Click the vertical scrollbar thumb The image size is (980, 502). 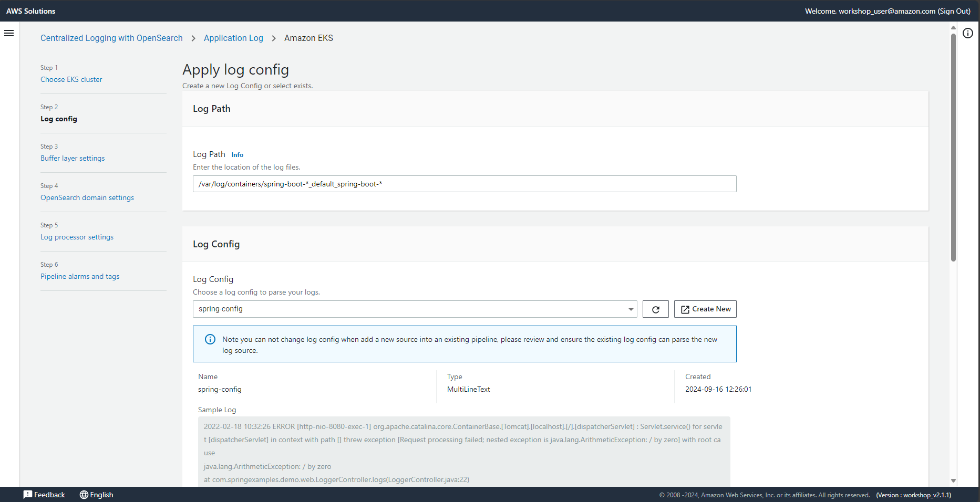[x=953, y=147]
